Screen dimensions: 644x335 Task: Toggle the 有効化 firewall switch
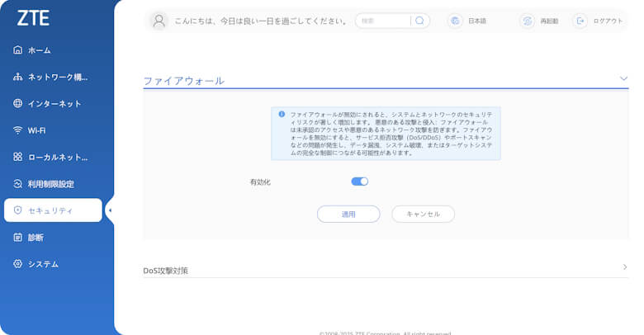(359, 182)
